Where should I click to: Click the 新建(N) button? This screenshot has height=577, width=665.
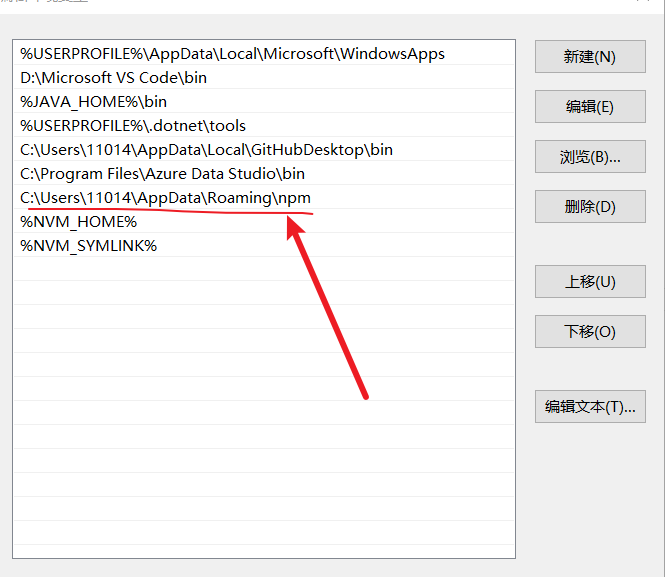tap(589, 57)
